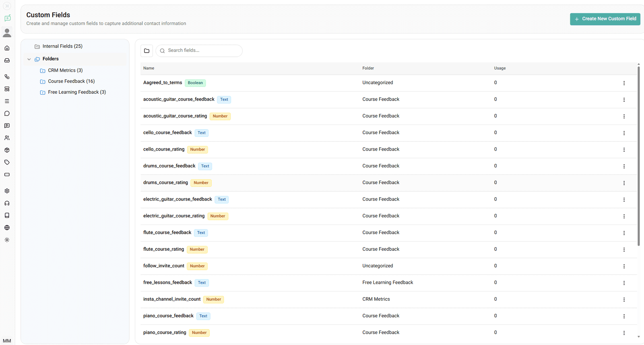Sort by the Usage column header
Viewport: 644px width, 345px height.
tap(500, 68)
